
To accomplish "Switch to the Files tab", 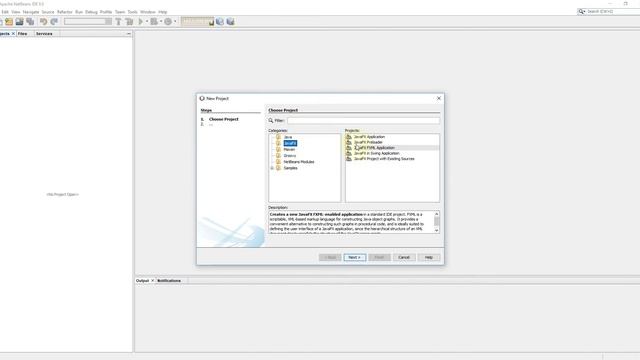I will tap(22, 33).
